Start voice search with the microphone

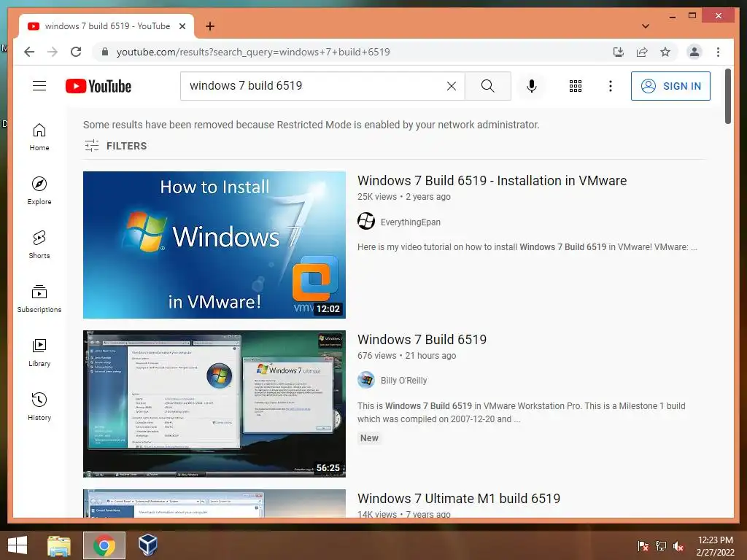coord(532,86)
